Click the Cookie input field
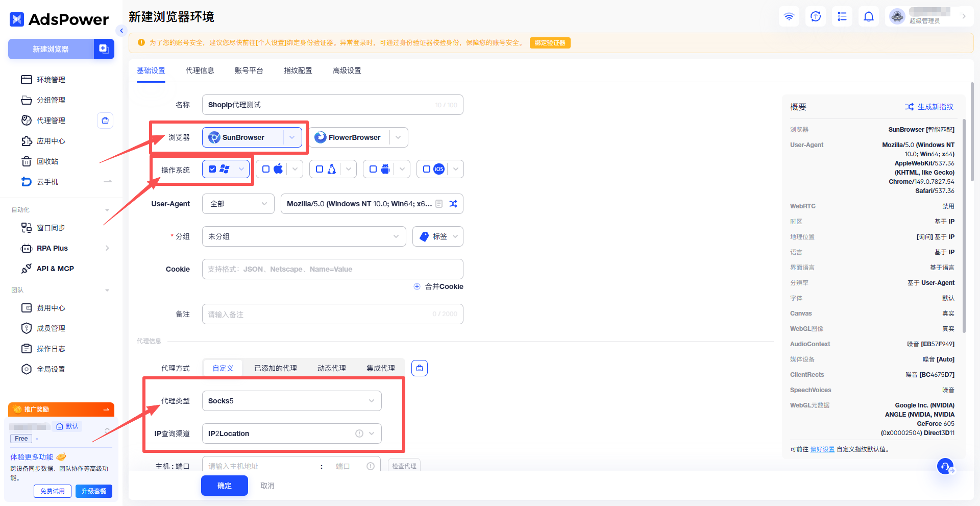 point(333,269)
